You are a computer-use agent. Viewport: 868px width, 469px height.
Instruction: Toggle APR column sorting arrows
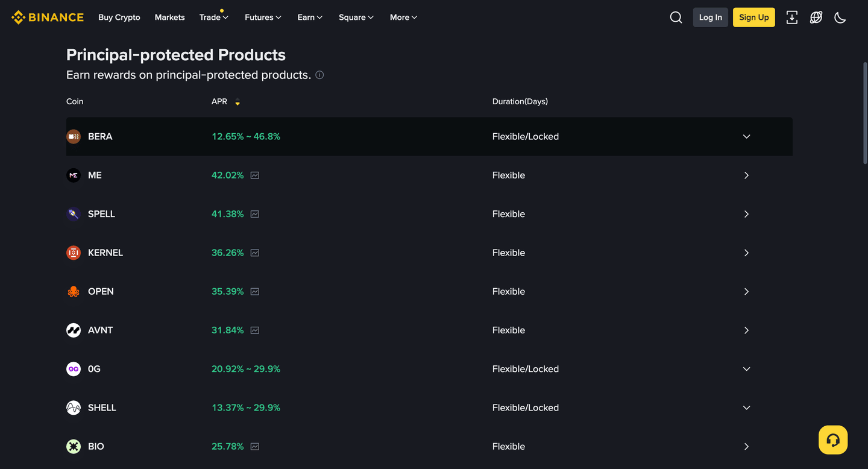coord(237,101)
